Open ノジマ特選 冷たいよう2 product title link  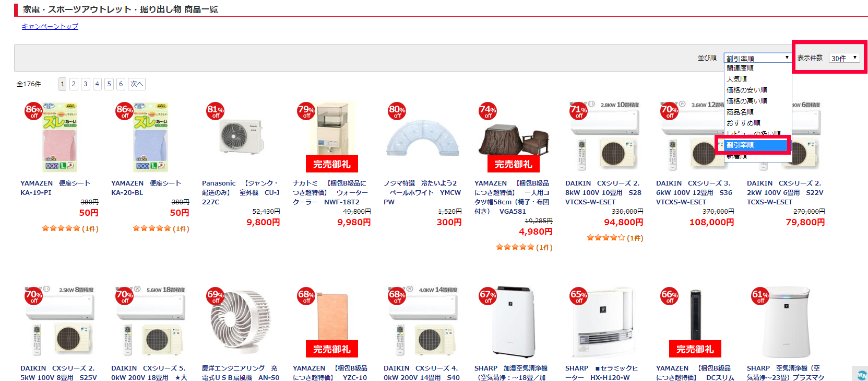pos(422,192)
